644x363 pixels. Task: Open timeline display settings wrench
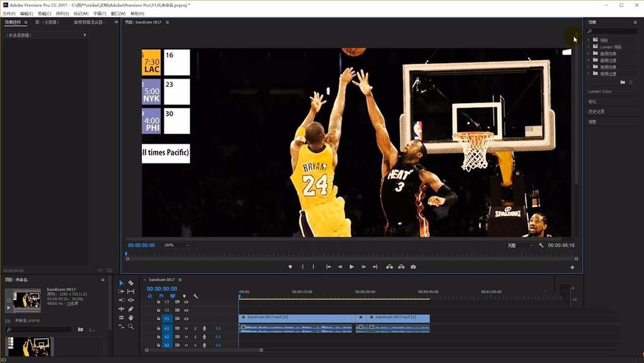coord(195,296)
